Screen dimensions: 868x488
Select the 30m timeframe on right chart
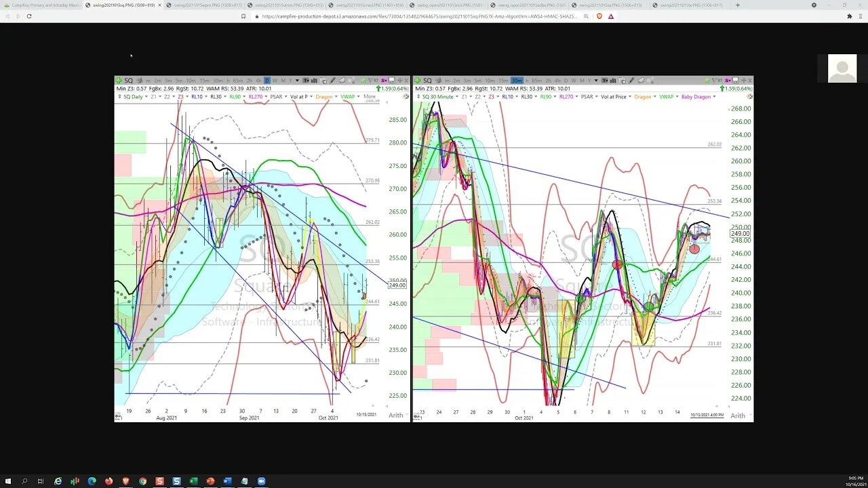(x=517, y=80)
